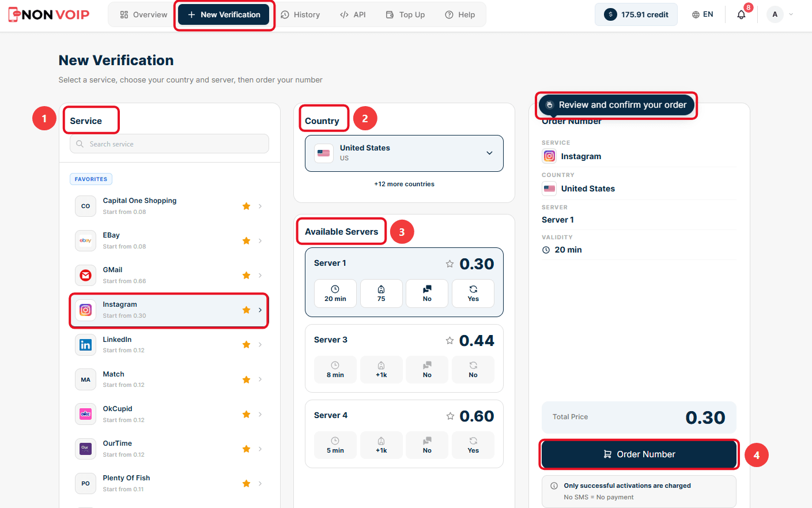Expand the GMail row chevron
The height and width of the screenshot is (508, 812).
[x=260, y=275]
